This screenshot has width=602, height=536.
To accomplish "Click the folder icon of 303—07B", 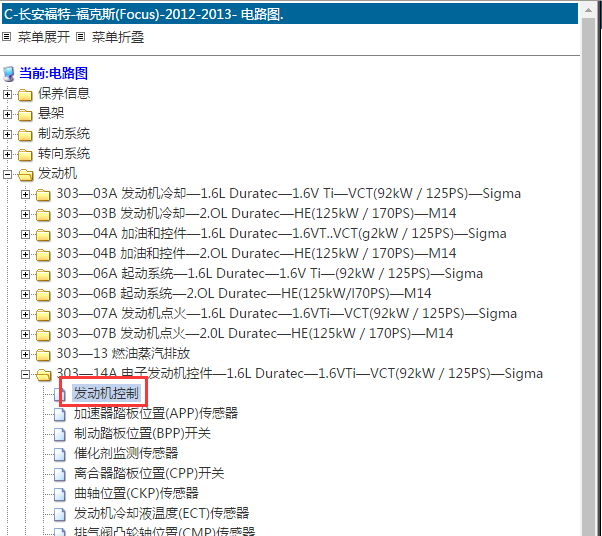I will pyautogui.click(x=43, y=334).
